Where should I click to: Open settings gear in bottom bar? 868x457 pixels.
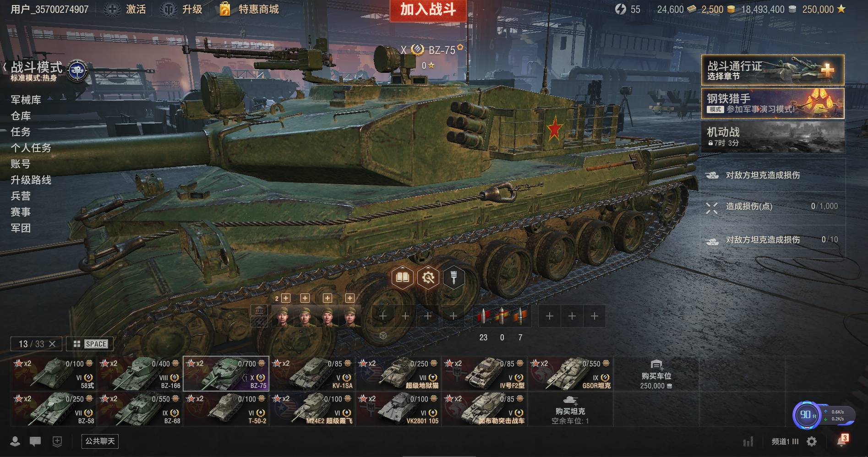(x=812, y=441)
